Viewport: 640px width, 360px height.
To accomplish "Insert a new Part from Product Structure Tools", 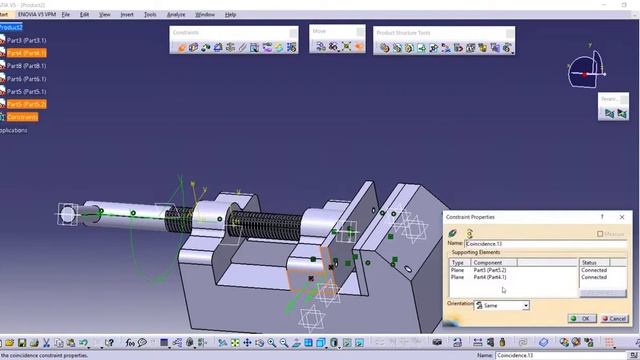I will 409,48.
